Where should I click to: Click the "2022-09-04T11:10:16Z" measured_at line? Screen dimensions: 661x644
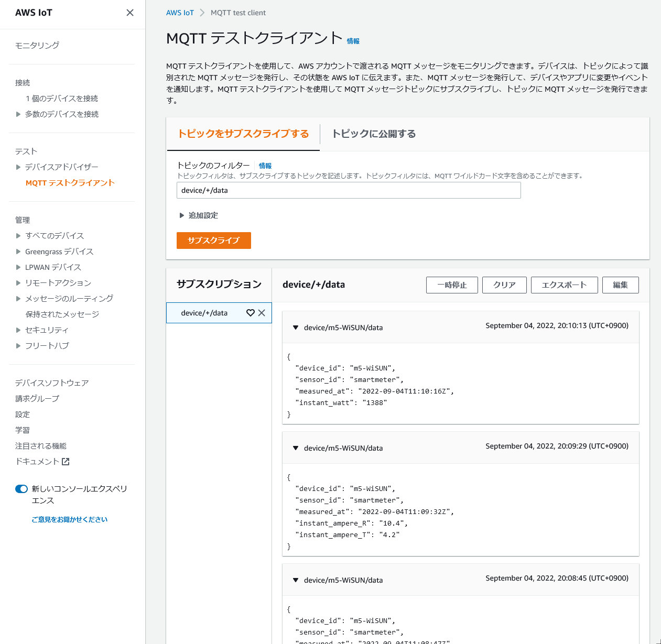[x=375, y=391]
